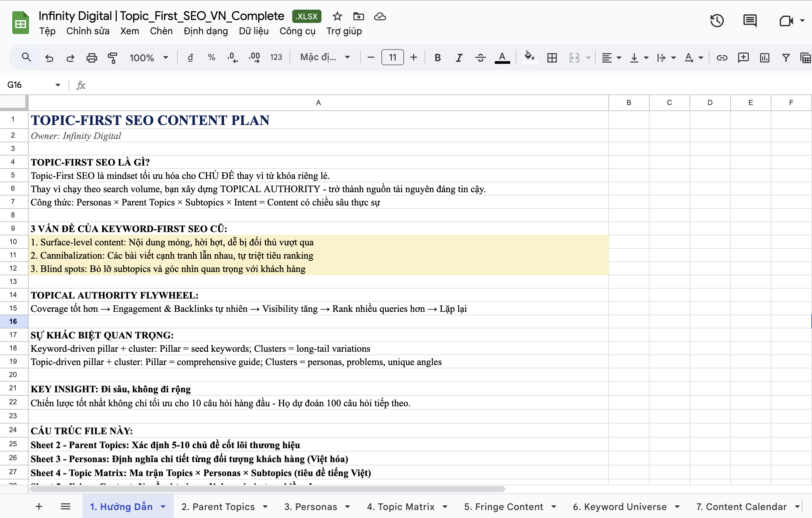Format as percent
The image size is (812, 518).
click(x=211, y=58)
